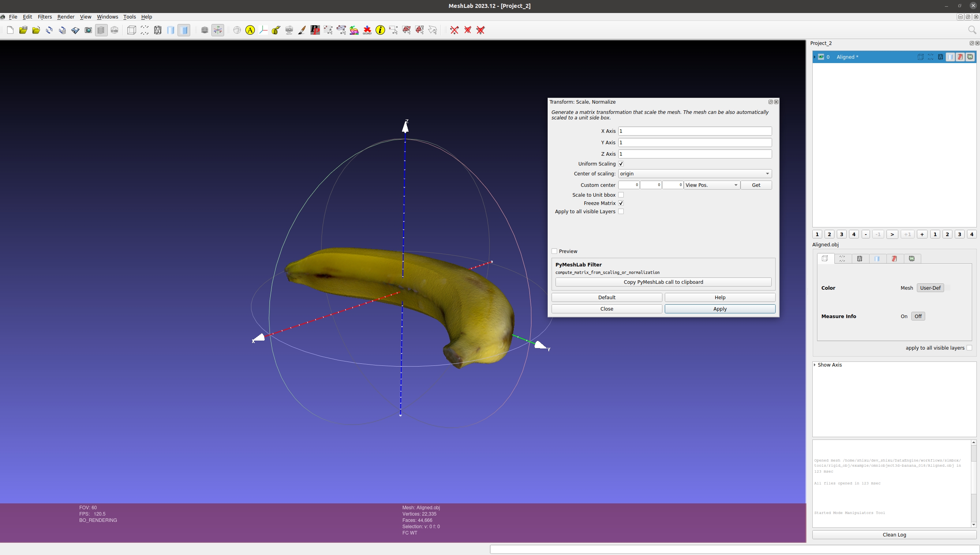The height and width of the screenshot is (555, 980).
Task: Show the layers dialog from the toolbar
Action: coord(101,30)
